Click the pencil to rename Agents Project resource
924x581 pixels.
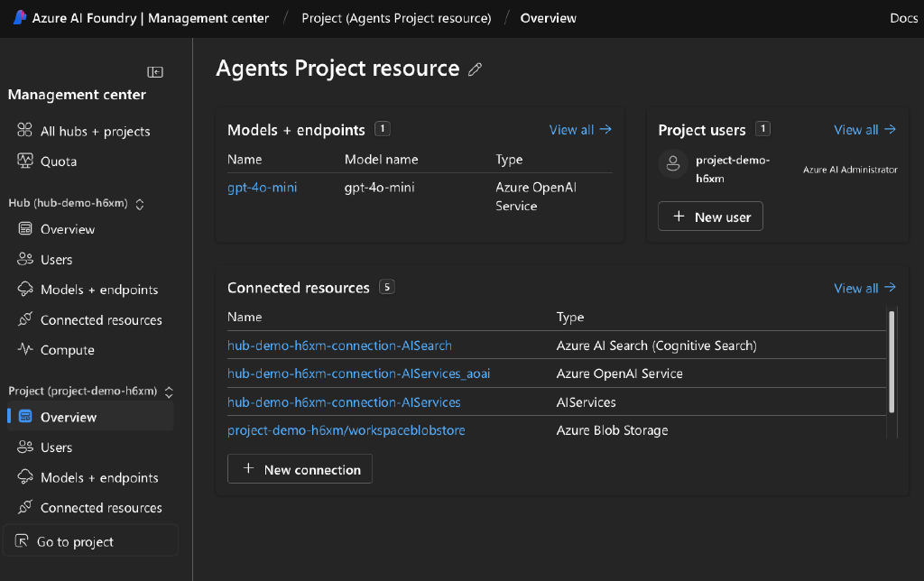coord(476,69)
